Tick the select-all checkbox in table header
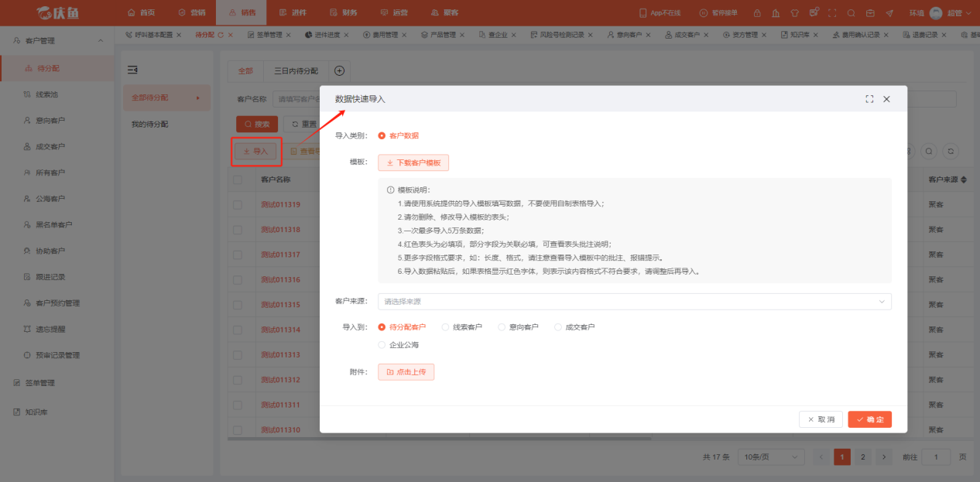This screenshot has height=482, width=980. tap(238, 179)
